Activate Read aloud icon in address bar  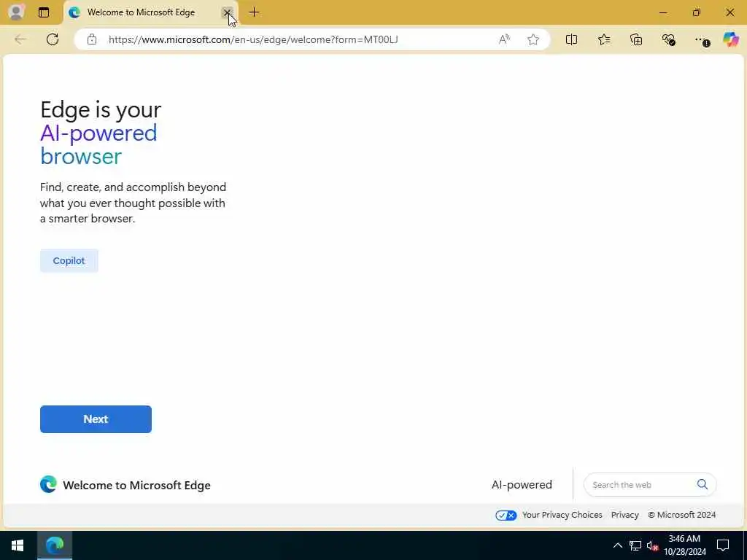coord(504,39)
